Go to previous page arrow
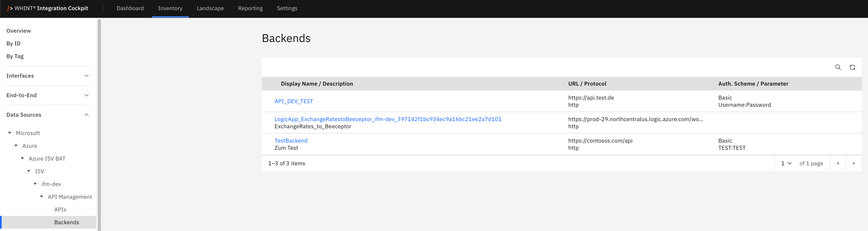The image size is (868, 231). [x=838, y=163]
